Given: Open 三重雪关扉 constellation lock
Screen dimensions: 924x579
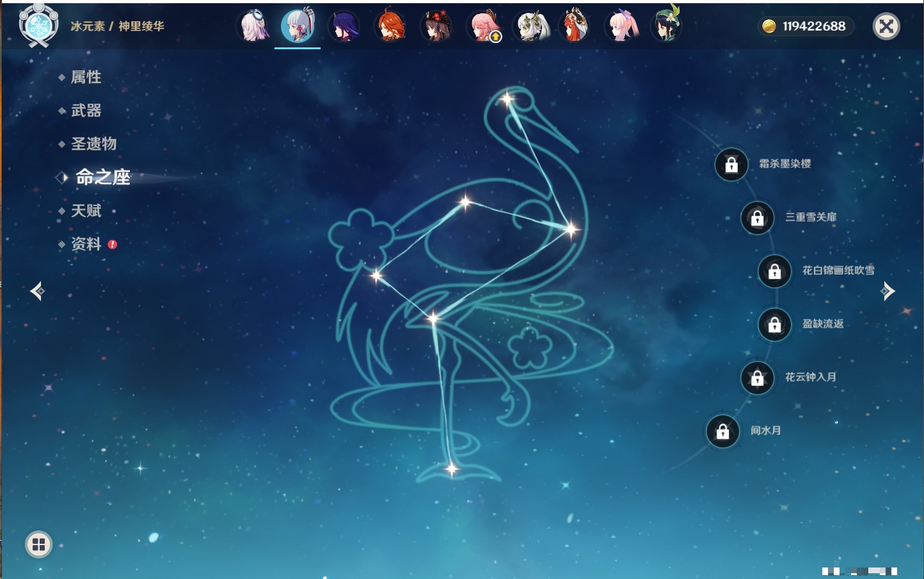Looking at the screenshot, I should [758, 218].
